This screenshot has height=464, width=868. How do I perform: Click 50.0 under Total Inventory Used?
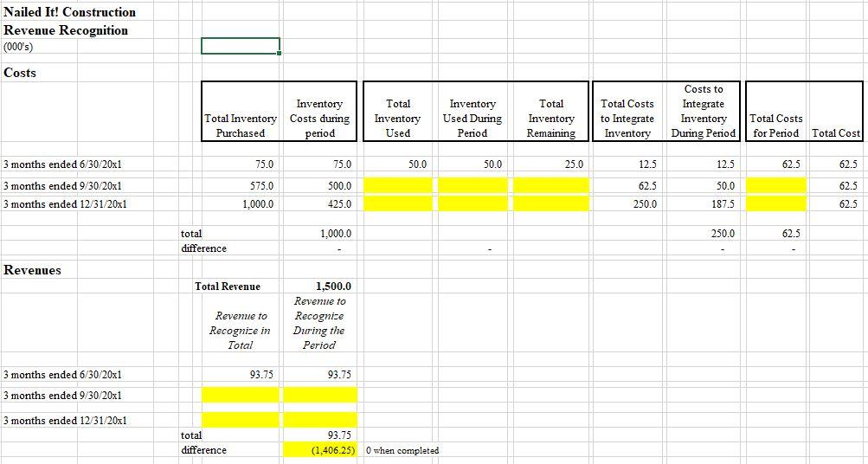(418, 164)
